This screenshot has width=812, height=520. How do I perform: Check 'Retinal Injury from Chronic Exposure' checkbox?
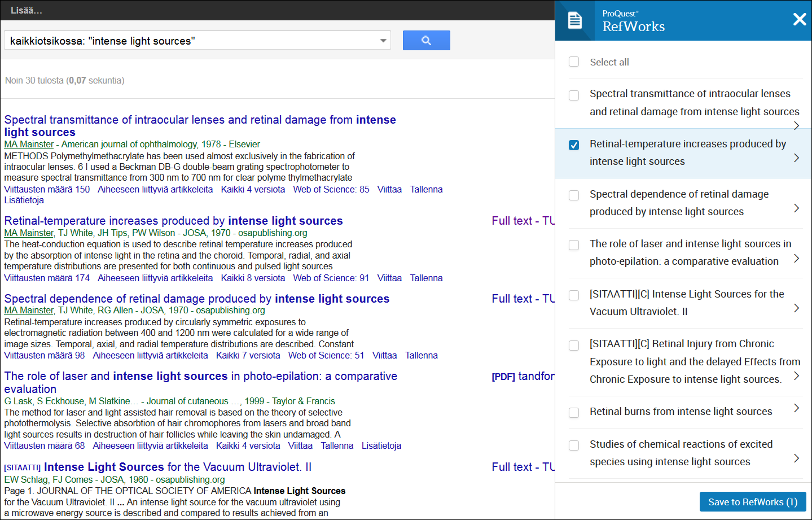pos(574,346)
